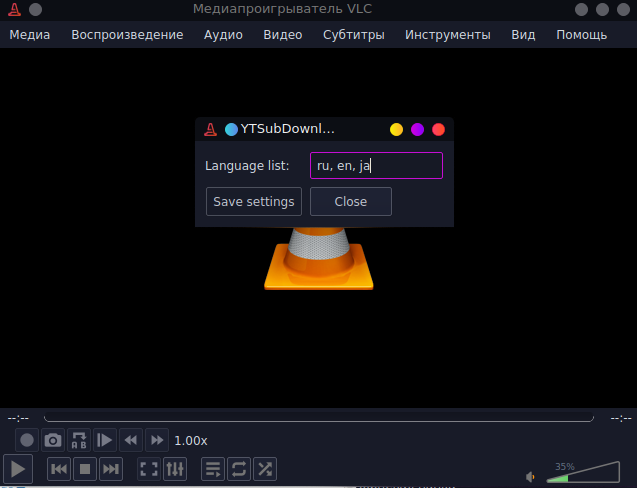Screen dimensions: 637x488
Task: Skip to the next media item
Action: (x=110, y=469)
